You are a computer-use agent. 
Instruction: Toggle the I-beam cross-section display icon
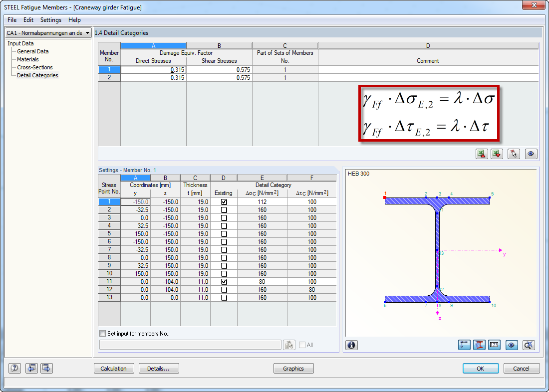479,345
